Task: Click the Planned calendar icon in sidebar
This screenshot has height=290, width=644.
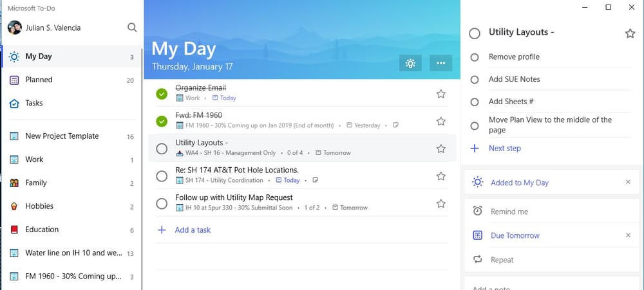Action: [14, 80]
